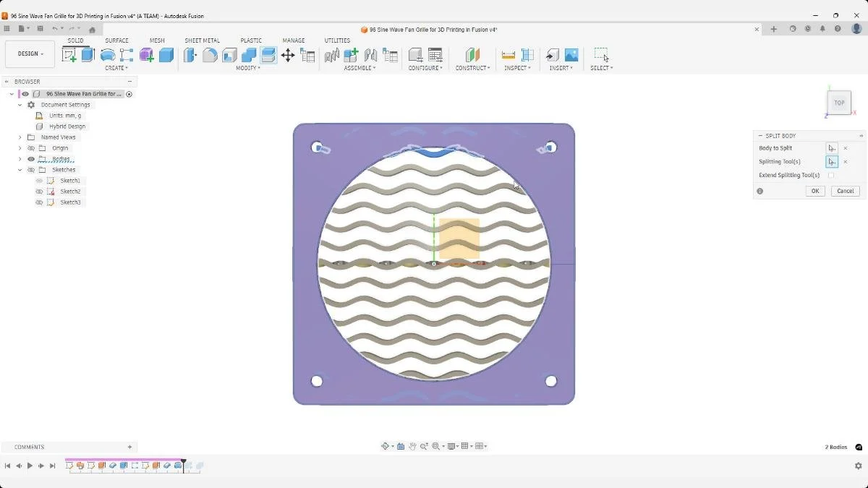
Task: Cancel the Split Body dialog
Action: tap(844, 190)
